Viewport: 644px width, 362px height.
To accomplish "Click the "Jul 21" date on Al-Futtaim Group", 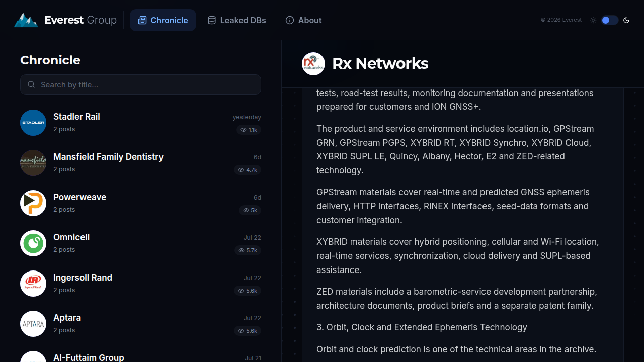I will [x=253, y=358].
